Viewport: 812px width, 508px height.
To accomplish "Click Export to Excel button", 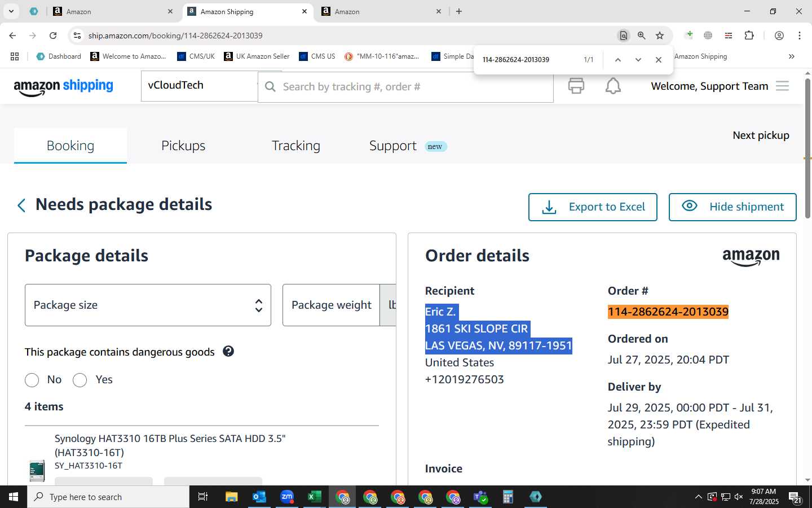I will click(593, 207).
